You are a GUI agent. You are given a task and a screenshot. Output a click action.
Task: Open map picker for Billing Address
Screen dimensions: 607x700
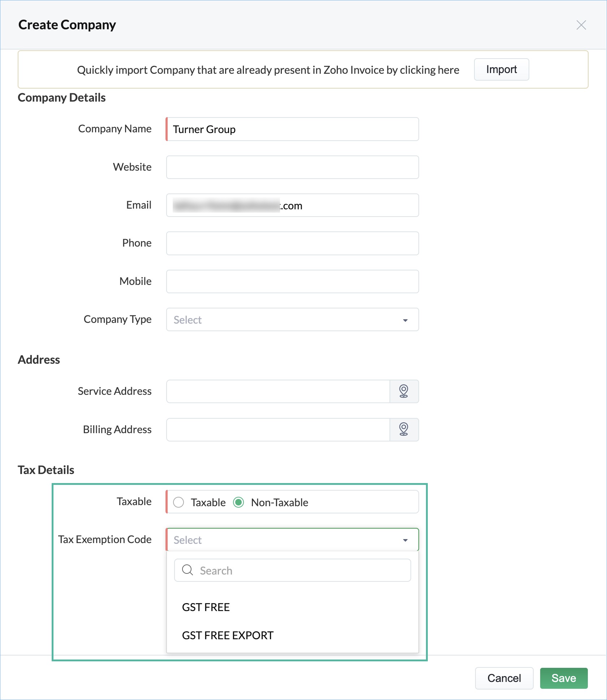tap(404, 430)
